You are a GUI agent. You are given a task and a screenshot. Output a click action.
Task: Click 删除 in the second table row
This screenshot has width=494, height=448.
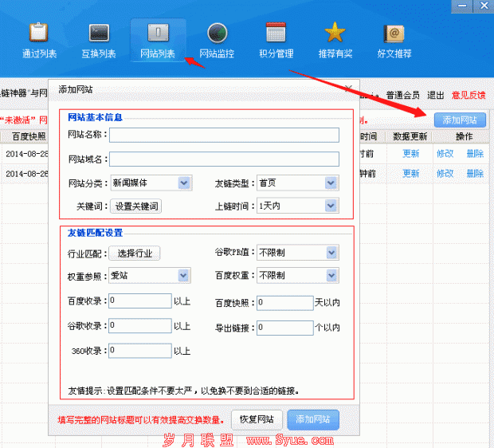[475, 174]
